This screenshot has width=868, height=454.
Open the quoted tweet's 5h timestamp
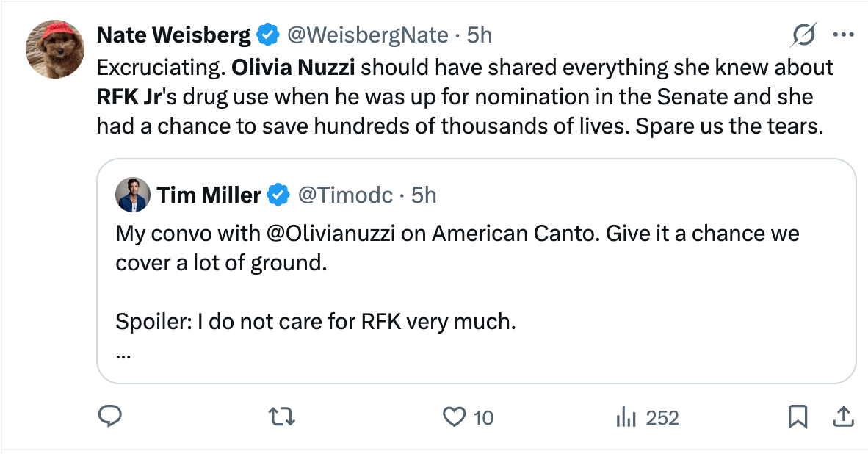424,195
